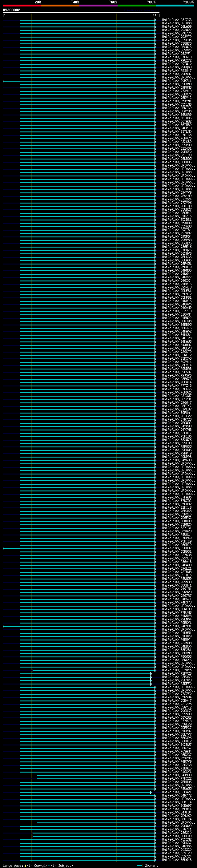Click hit UniRef100_A7QTC5
Screen dimensions: 197x868
177,135
